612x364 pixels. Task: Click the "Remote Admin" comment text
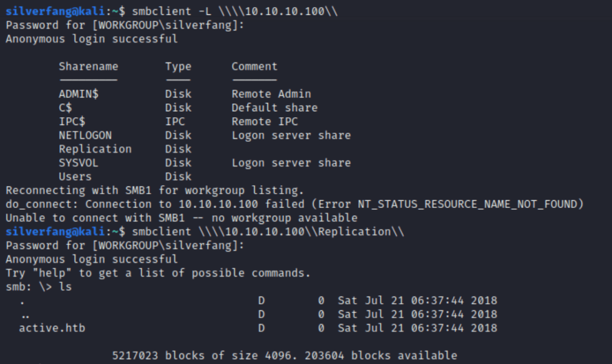tap(271, 94)
